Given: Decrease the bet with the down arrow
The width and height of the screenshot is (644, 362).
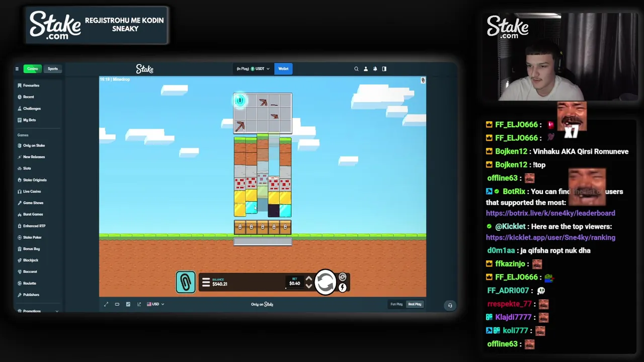Looking at the screenshot, I should pyautogui.click(x=309, y=286).
